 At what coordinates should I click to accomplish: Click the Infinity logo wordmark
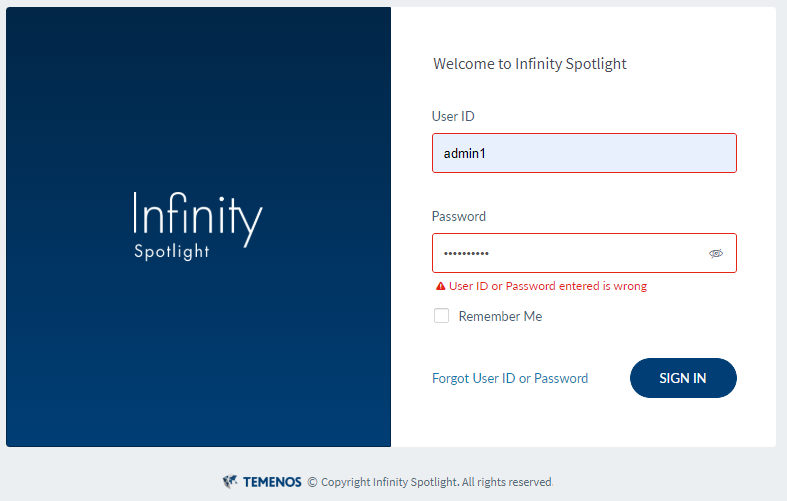pyautogui.click(x=197, y=215)
